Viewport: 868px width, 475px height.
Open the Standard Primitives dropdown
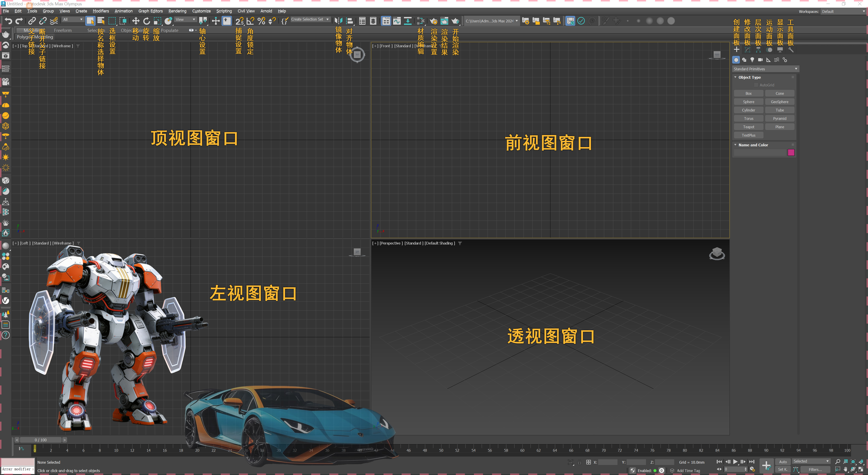tap(765, 69)
